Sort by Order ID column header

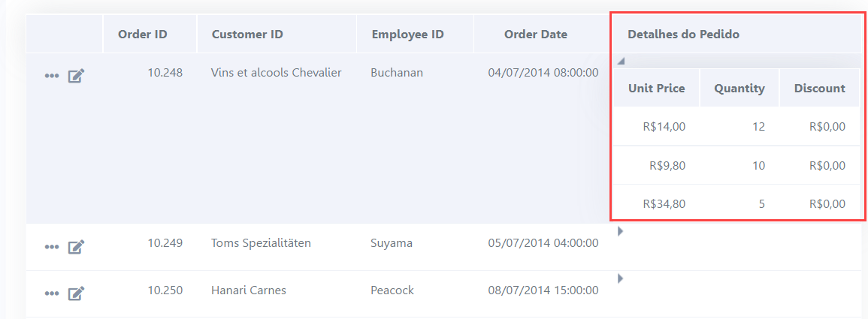click(x=150, y=35)
